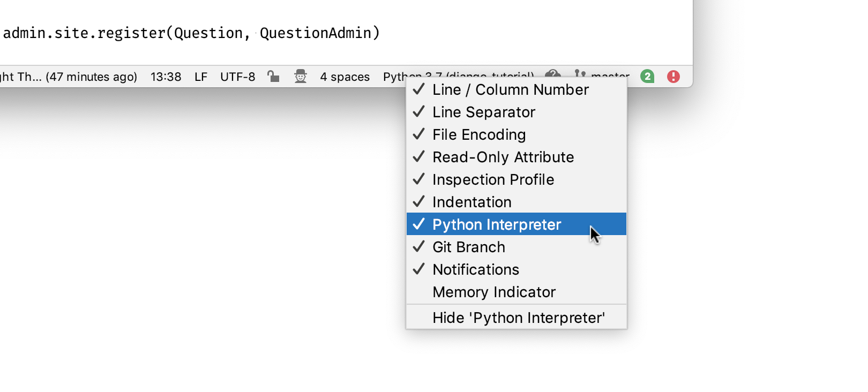Toggle Python Interpreter widget
Viewport: 868px width, 392px height.
(517, 224)
